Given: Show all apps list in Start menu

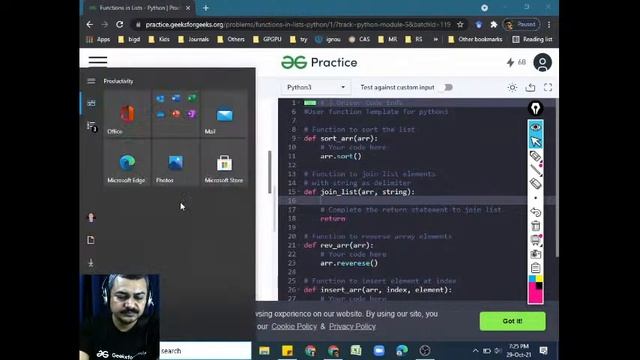Looking at the screenshot, I should coord(91,126).
